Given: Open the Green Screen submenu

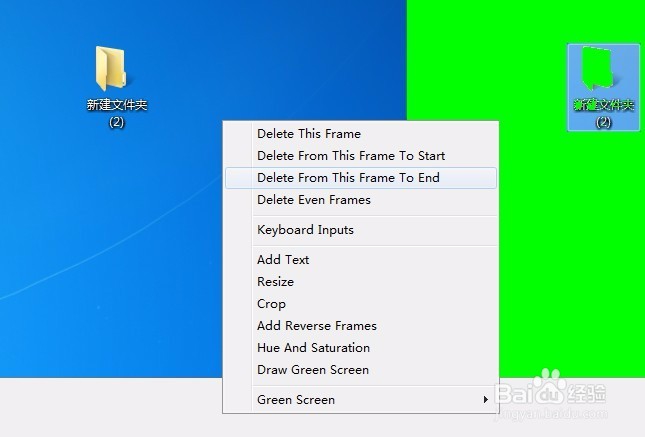Looking at the screenshot, I should [361, 400].
